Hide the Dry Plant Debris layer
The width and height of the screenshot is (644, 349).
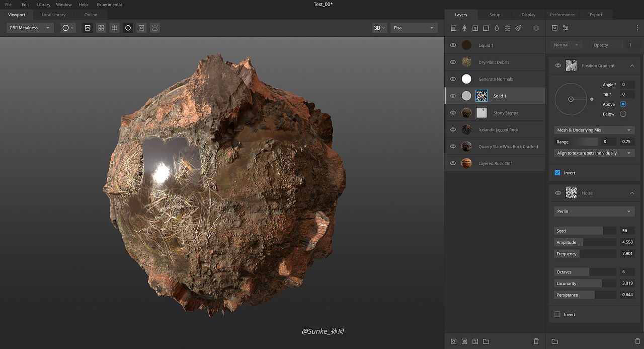click(453, 62)
